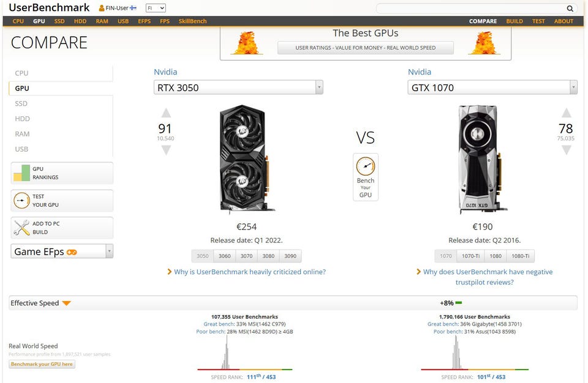Open the EFPS tab in the top navigation
Viewport: 588px width, 383px height.
144,21
